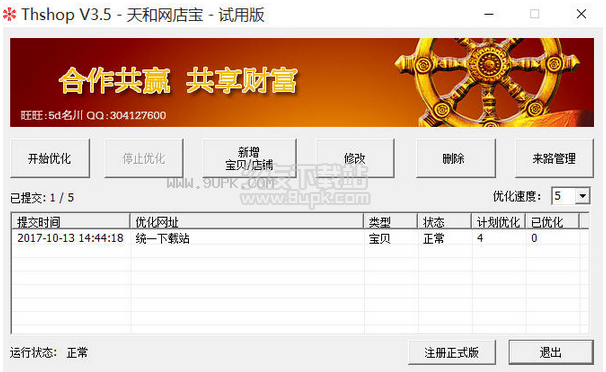Click the 已提交: 1 / 5 label

coord(42,198)
